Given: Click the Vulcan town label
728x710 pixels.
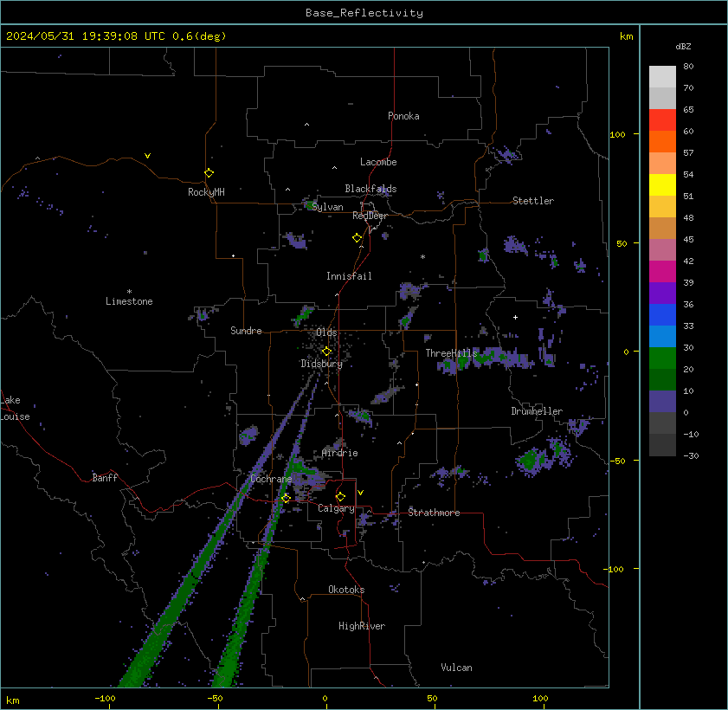Looking at the screenshot, I should click(x=456, y=668).
